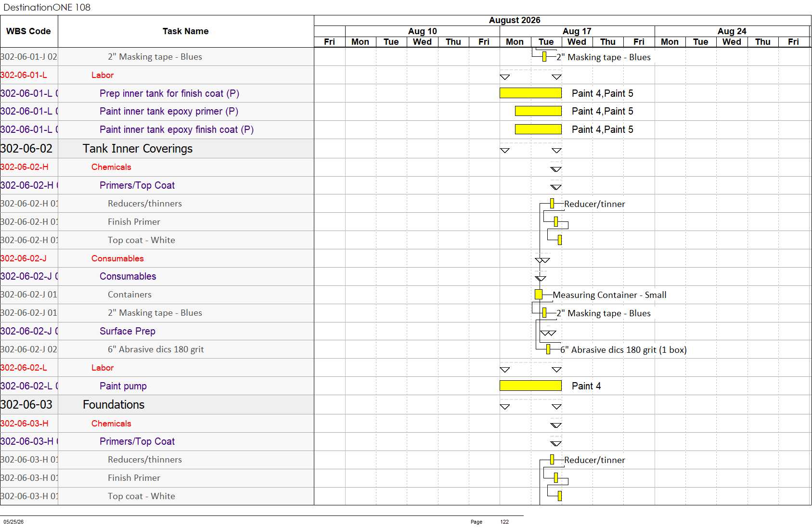Click the Surface Prep summary triangle marker
This screenshot has width=812, height=528.
point(548,333)
